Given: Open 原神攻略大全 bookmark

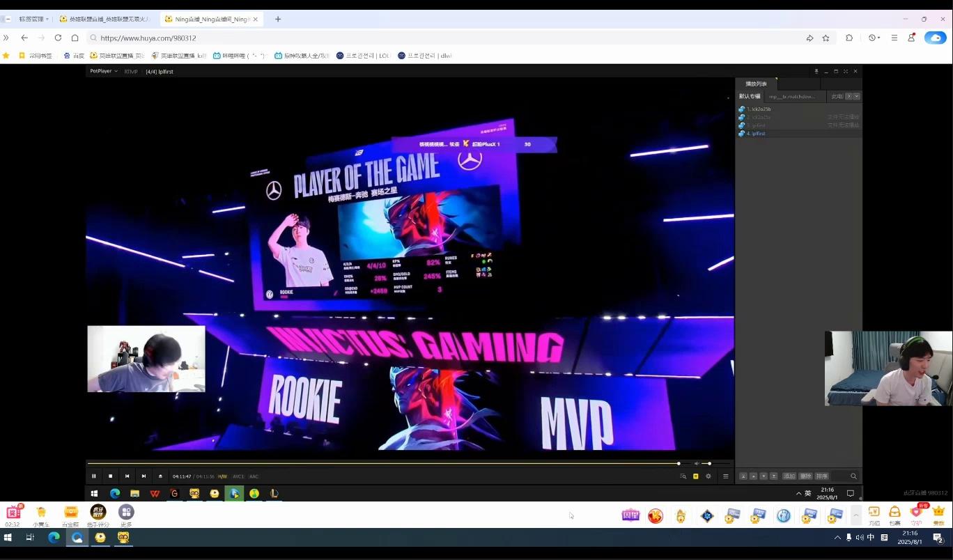Looking at the screenshot, I should 302,55.
